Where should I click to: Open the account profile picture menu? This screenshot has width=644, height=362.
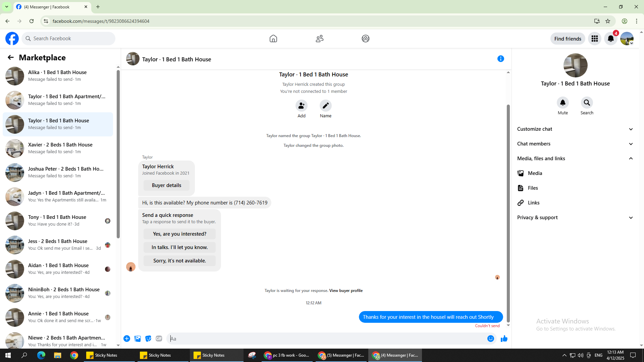pos(627,39)
